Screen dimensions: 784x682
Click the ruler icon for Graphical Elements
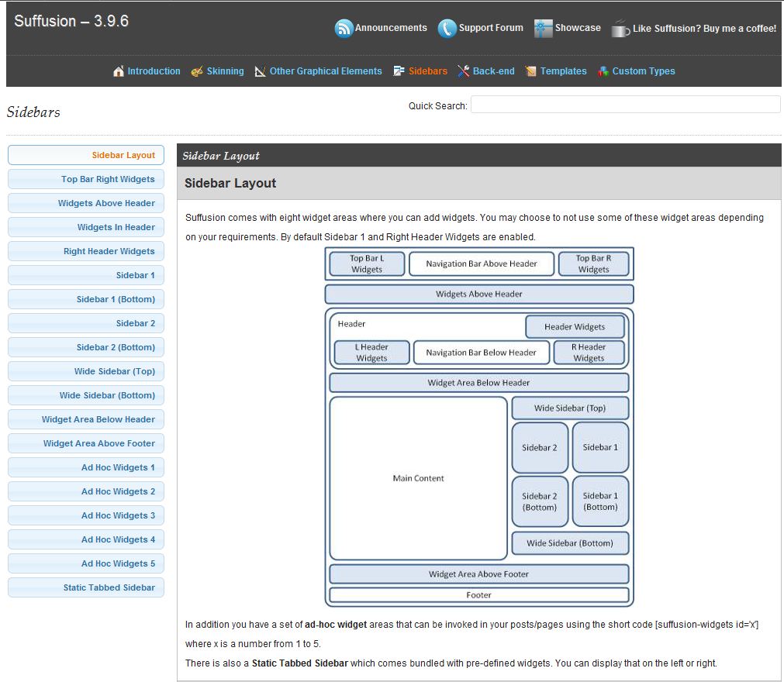coord(260,71)
